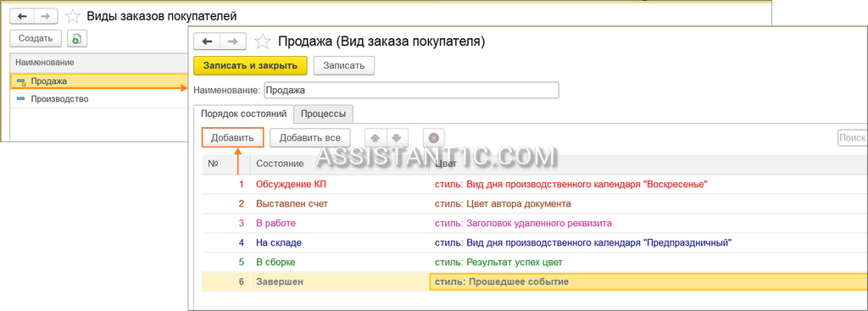Click color cell 'стиль: Заголовок удаленного реквизита'
The height and width of the screenshot is (311, 868).
[x=648, y=223]
